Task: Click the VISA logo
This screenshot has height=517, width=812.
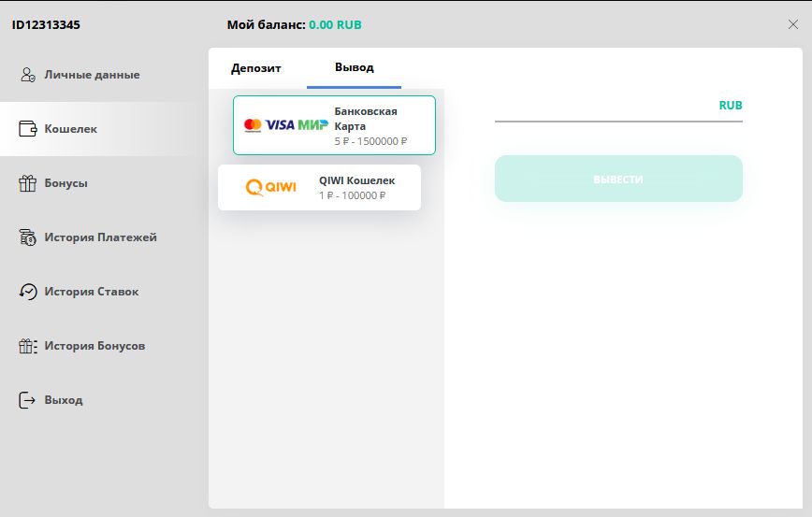Action: point(280,125)
